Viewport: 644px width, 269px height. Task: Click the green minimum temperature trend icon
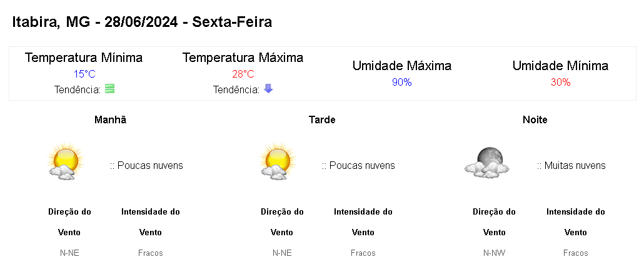[x=110, y=89]
